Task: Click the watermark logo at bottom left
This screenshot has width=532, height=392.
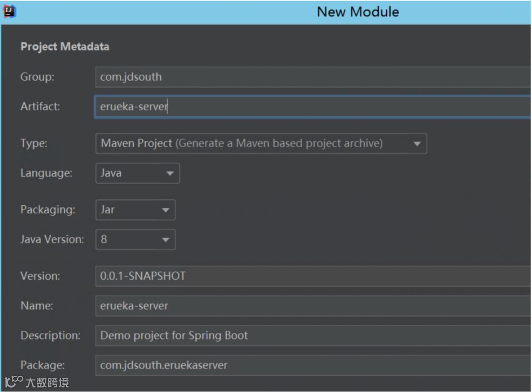Action: pyautogui.click(x=14, y=382)
